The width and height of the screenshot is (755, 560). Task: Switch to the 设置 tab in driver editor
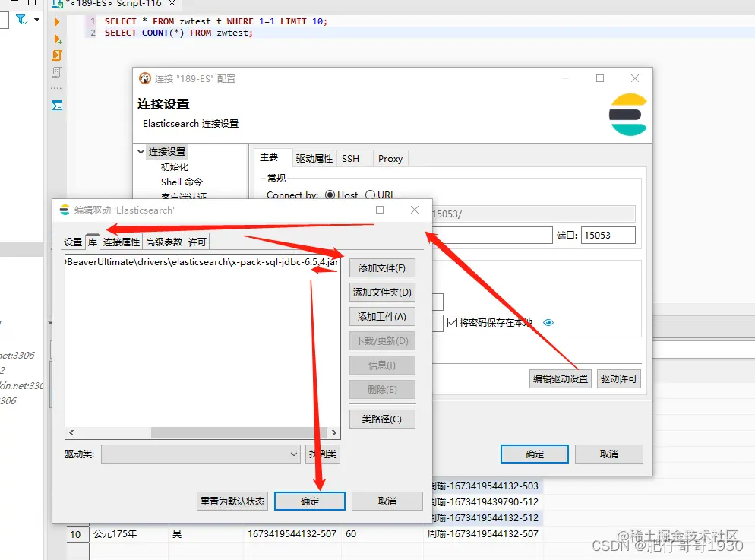coord(73,242)
